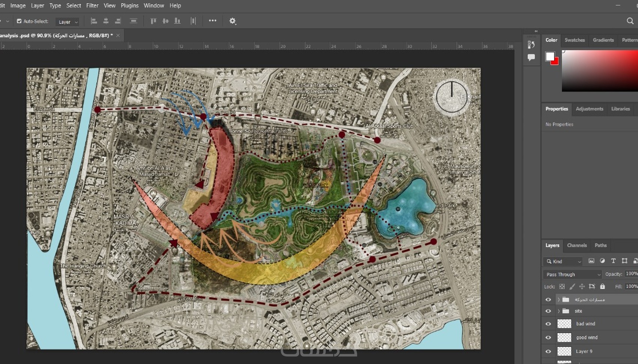This screenshot has height=364, width=638.
Task: Open the Comments panel icon
Action: [531, 57]
